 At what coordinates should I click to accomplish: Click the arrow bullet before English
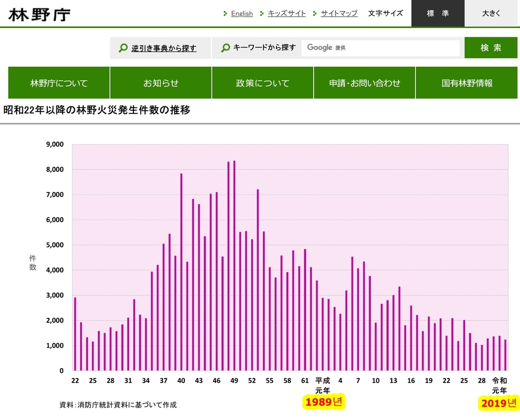point(225,13)
